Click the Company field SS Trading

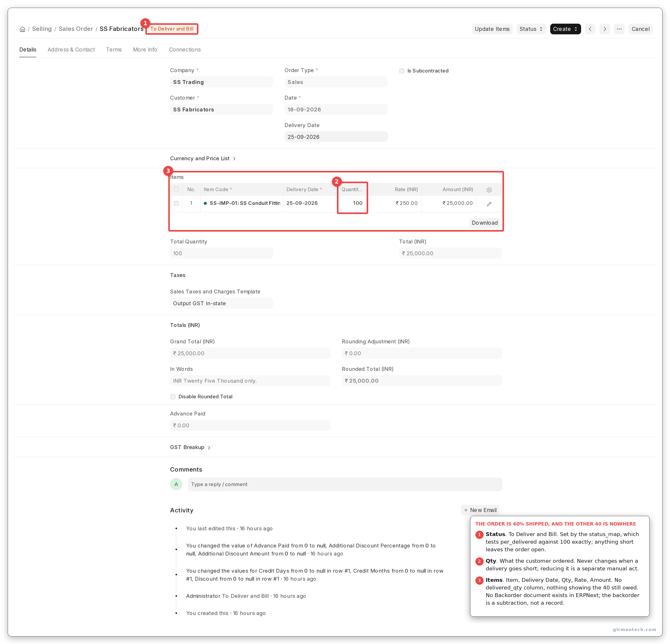click(x=221, y=82)
